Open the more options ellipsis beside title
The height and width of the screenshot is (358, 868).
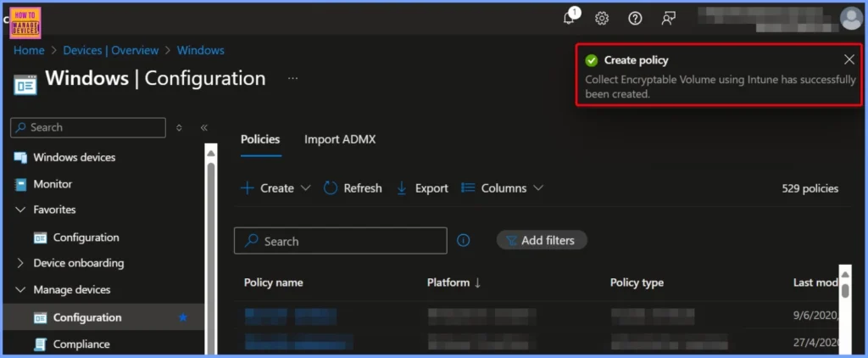(x=292, y=79)
